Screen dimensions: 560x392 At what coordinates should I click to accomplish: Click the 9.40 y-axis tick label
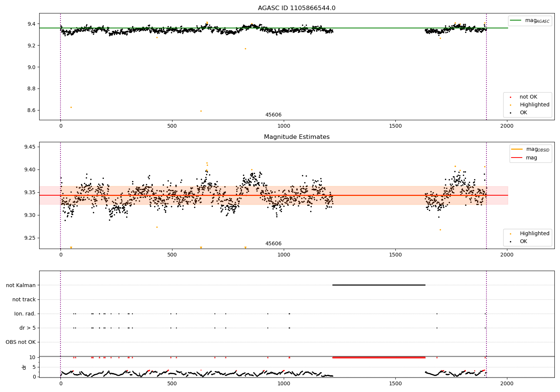29,169
